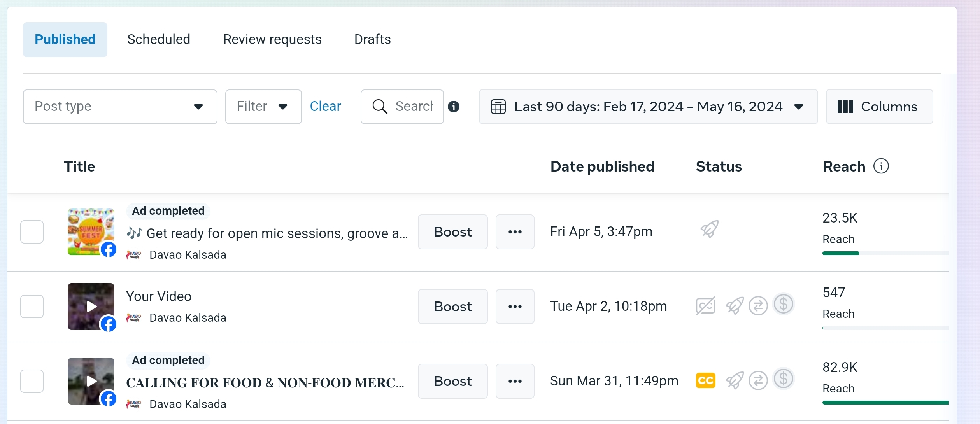Click the Reach column info icon

[x=881, y=166]
